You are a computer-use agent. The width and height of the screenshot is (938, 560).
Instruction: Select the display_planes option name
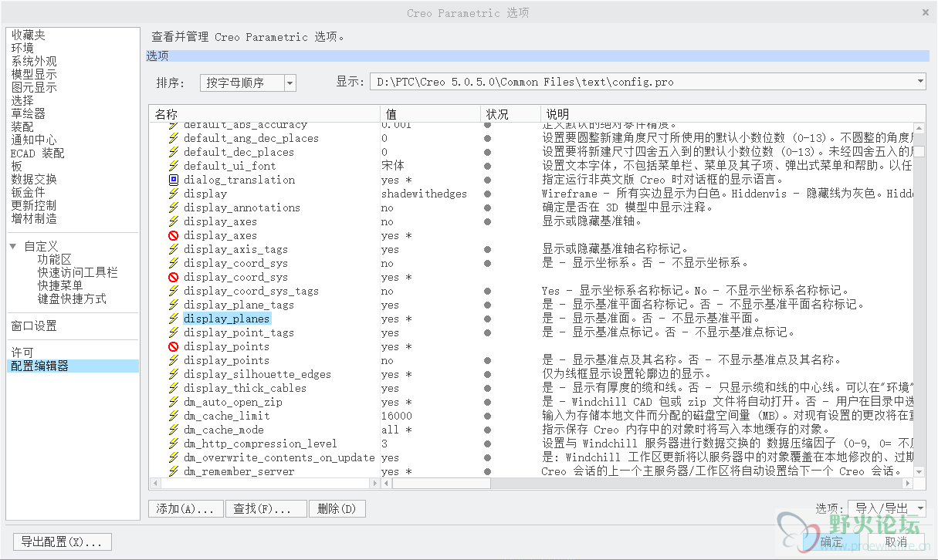pyautogui.click(x=226, y=319)
